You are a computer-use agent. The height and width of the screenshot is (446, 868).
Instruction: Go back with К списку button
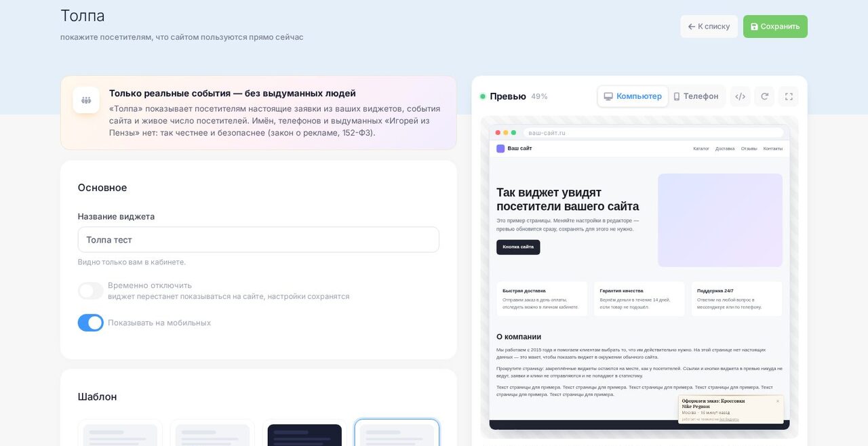click(709, 26)
